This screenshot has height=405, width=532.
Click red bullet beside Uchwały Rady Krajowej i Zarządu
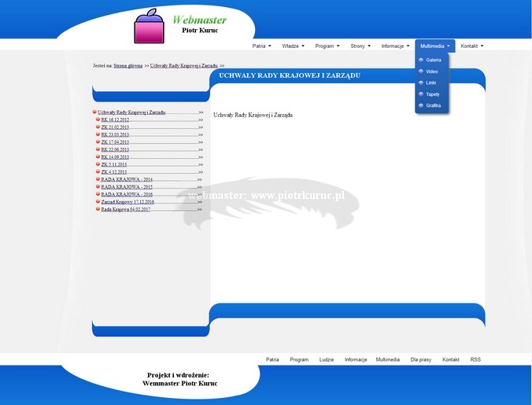coord(94,112)
